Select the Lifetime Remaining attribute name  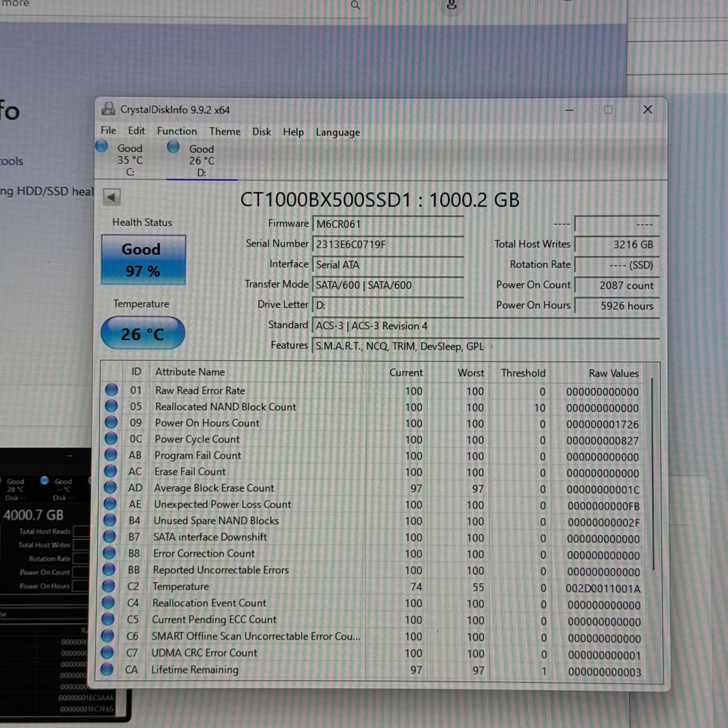click(195, 670)
